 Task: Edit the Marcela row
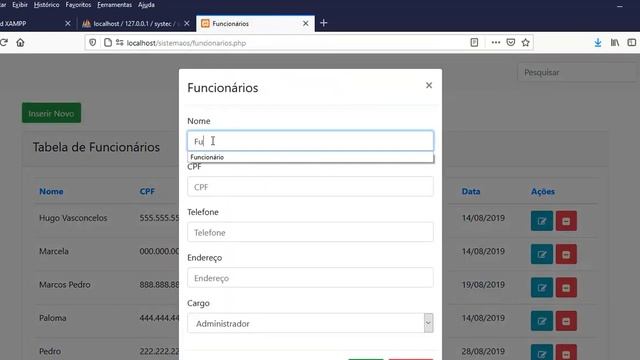[x=542, y=254]
